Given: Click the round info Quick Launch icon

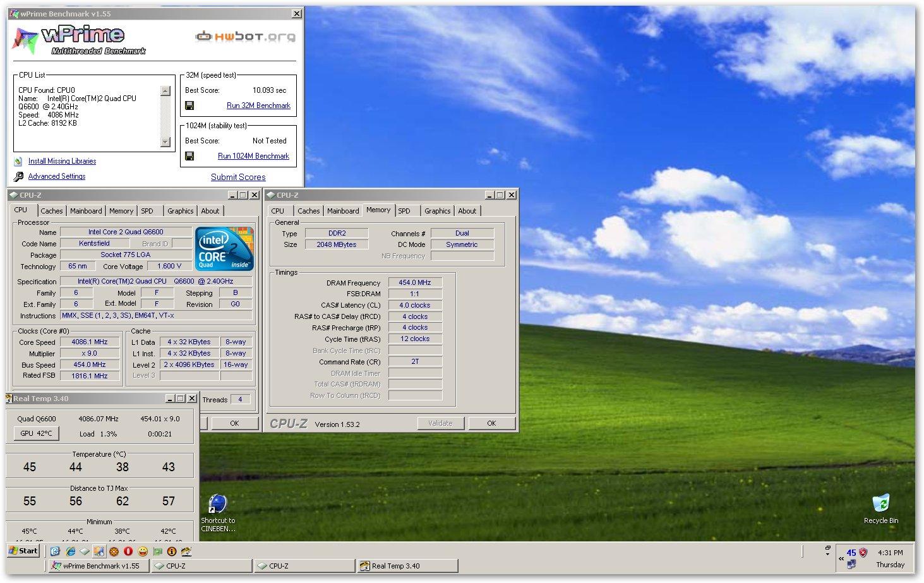Looking at the screenshot, I should click(x=171, y=551).
